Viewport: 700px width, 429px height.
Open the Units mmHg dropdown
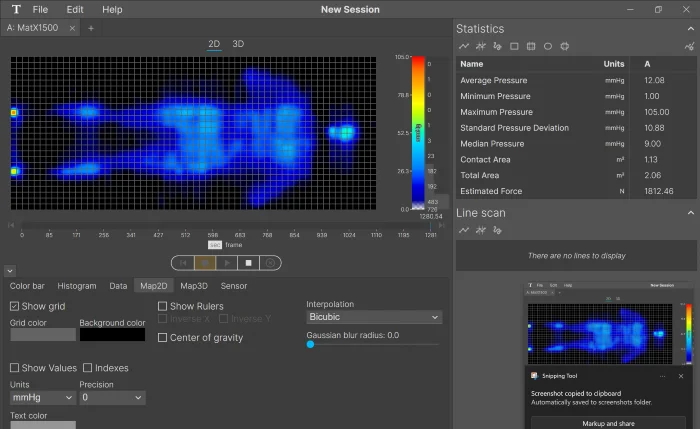pyautogui.click(x=42, y=397)
